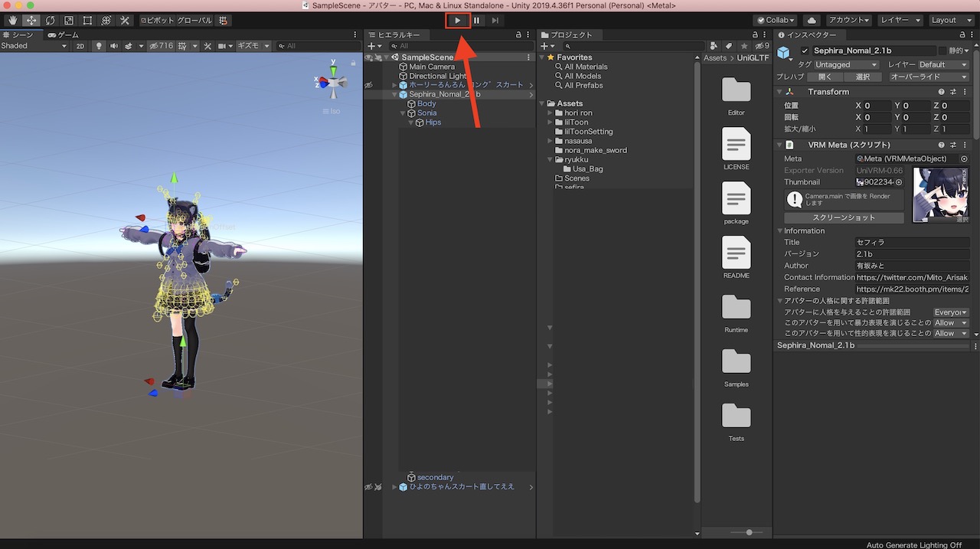Select the Rect Transform tool

87,20
